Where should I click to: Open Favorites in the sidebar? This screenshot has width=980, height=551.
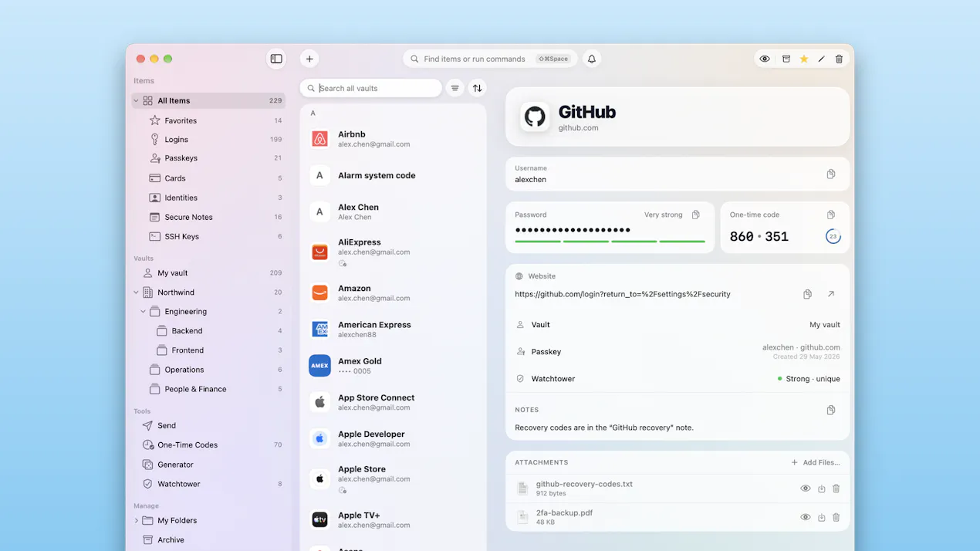point(208,120)
